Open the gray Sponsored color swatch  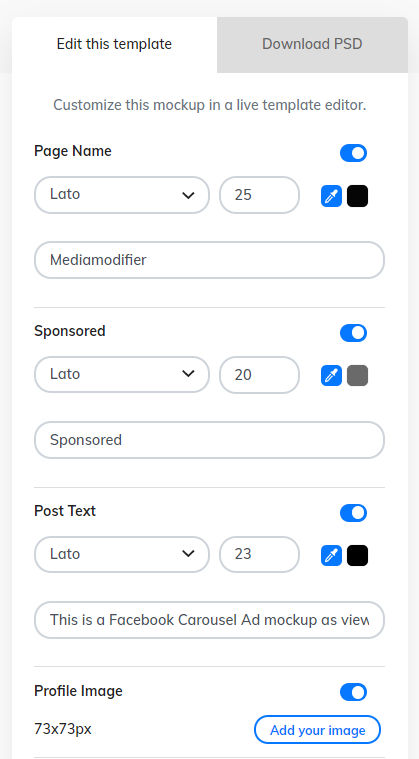(358, 376)
